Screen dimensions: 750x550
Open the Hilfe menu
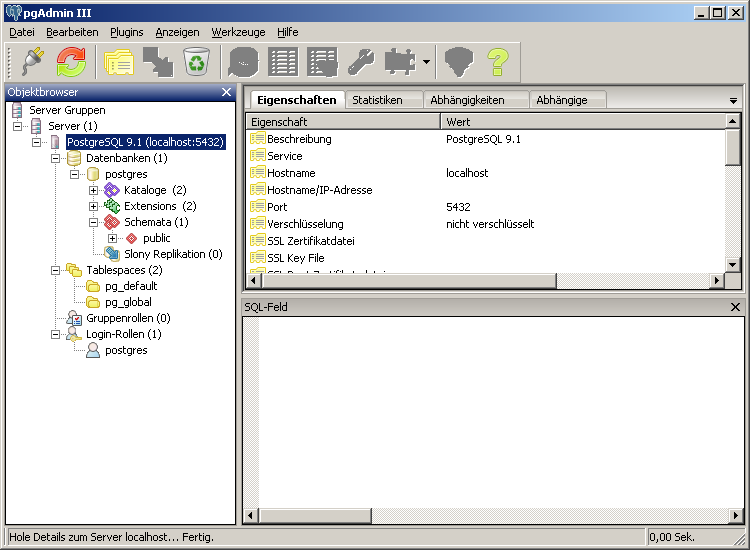click(287, 32)
